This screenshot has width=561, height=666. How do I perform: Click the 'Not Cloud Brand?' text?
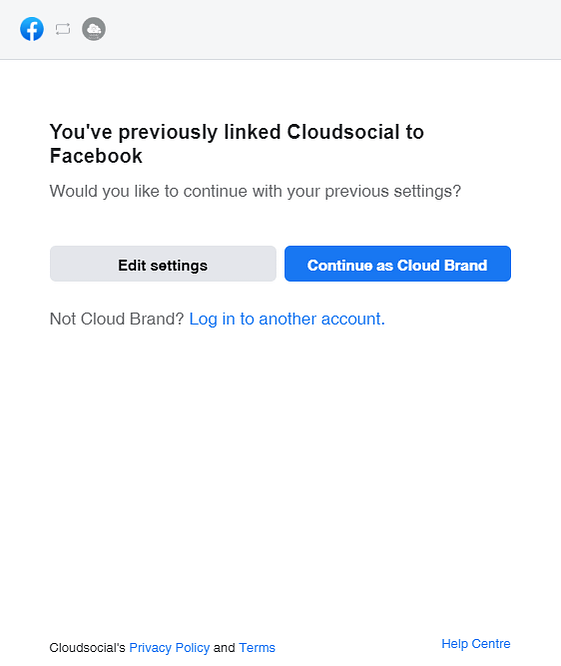coord(117,319)
